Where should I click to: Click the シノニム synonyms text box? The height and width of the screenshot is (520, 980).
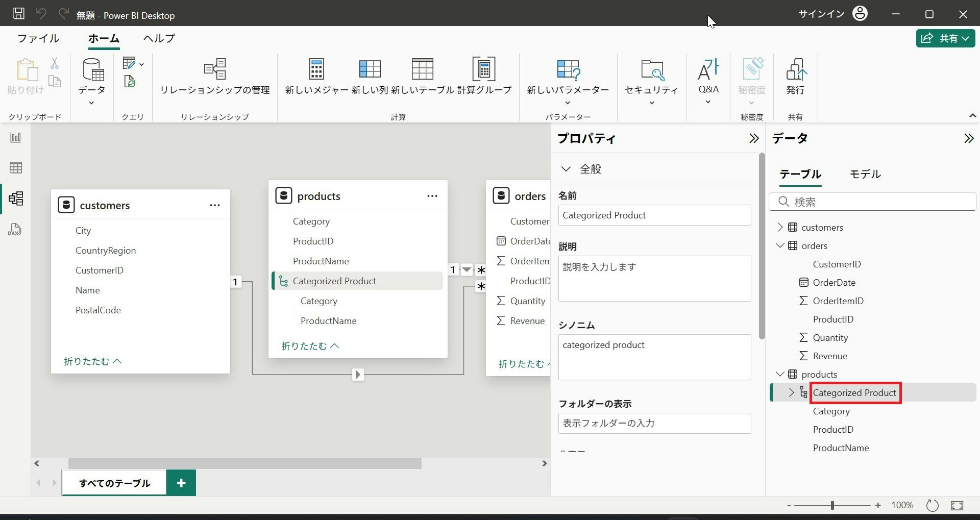(655, 357)
